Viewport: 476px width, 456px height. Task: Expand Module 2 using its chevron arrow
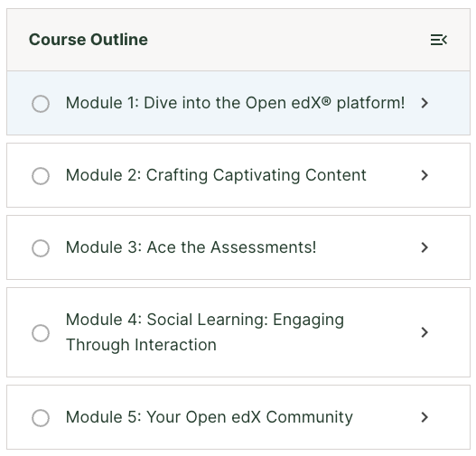tap(425, 175)
